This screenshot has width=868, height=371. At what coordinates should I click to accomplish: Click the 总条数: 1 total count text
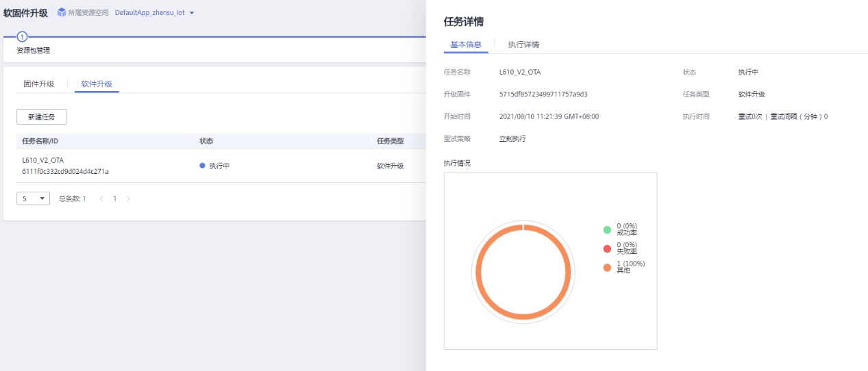point(73,199)
